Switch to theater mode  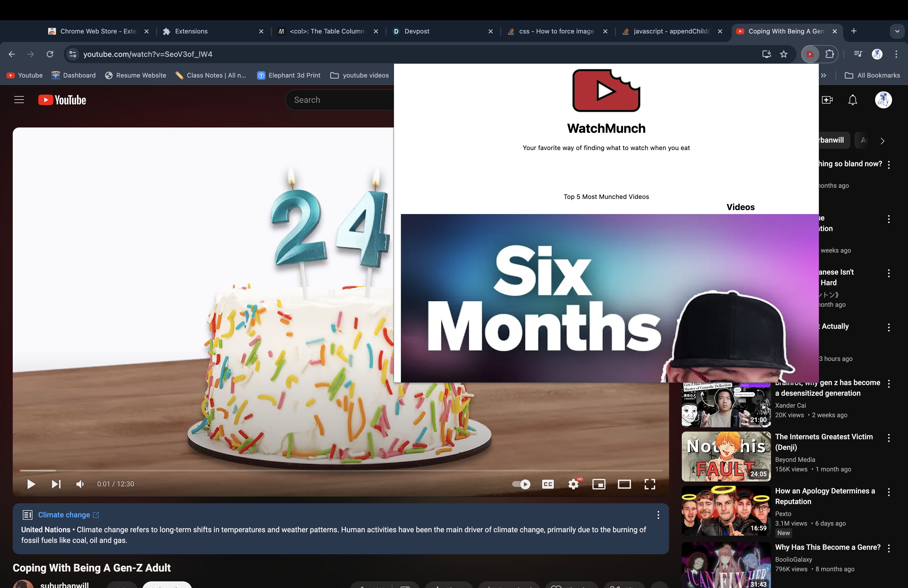click(x=624, y=484)
